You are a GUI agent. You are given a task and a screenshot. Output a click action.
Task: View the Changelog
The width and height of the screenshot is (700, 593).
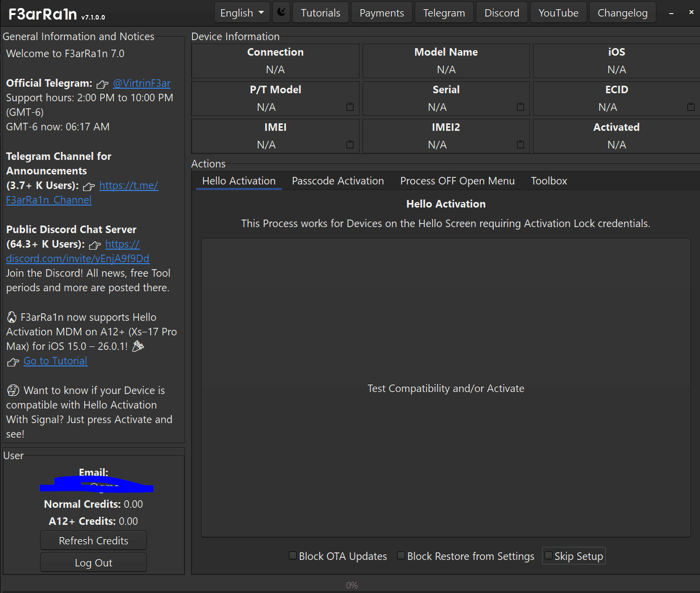coord(623,13)
